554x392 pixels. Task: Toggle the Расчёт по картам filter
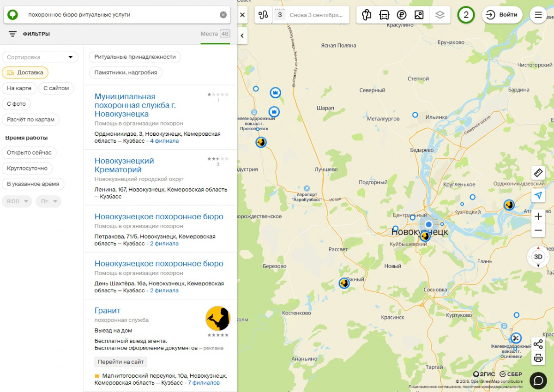coord(31,120)
